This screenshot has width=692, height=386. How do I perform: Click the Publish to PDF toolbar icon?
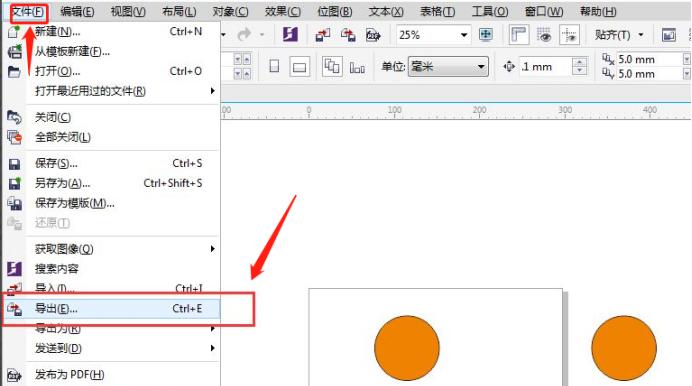373,35
